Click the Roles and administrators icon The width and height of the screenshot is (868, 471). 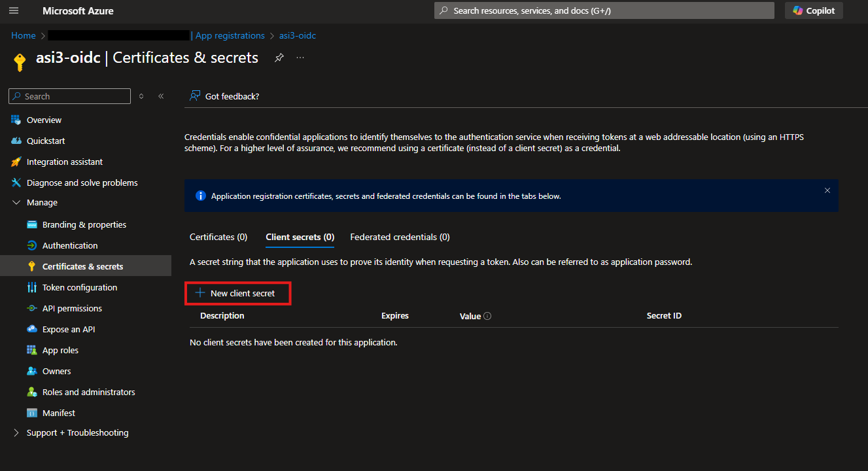click(x=32, y=392)
